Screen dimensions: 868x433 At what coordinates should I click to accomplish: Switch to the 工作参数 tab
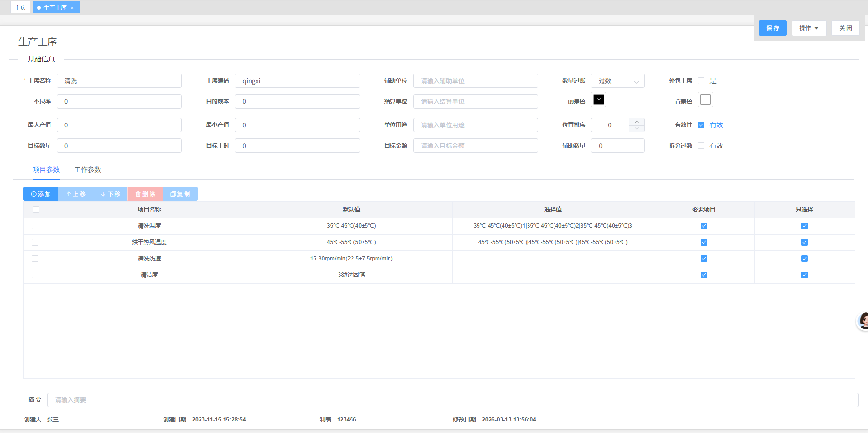point(88,170)
